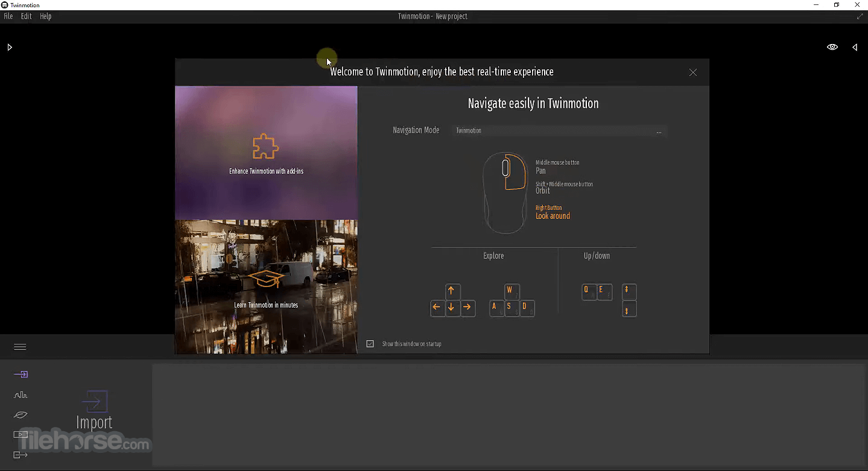Click the A key icon
Image resolution: width=868 pixels, height=471 pixels.
pyautogui.click(x=496, y=308)
